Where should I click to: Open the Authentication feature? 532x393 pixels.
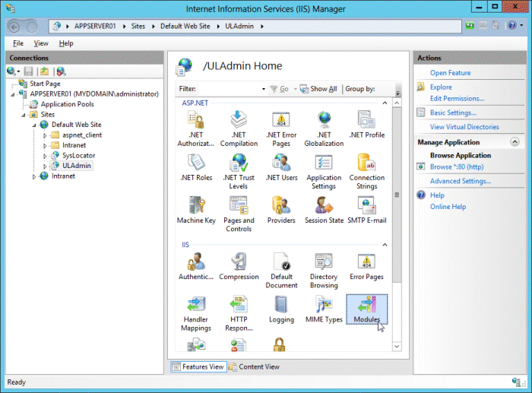196,267
